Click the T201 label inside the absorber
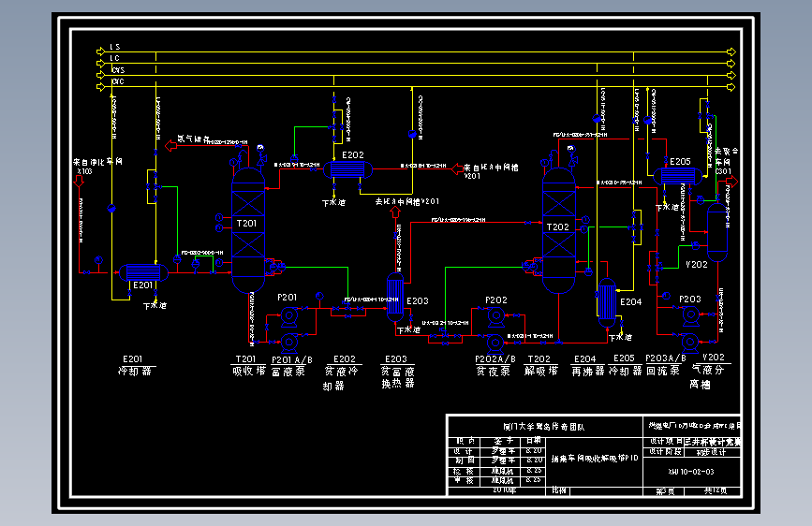Viewport: 812px width, 526px height. click(246, 223)
